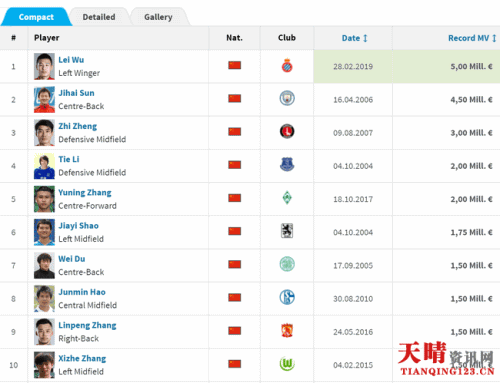
Task: Click Manchester City crest beside Jihai Sun
Action: click(287, 98)
